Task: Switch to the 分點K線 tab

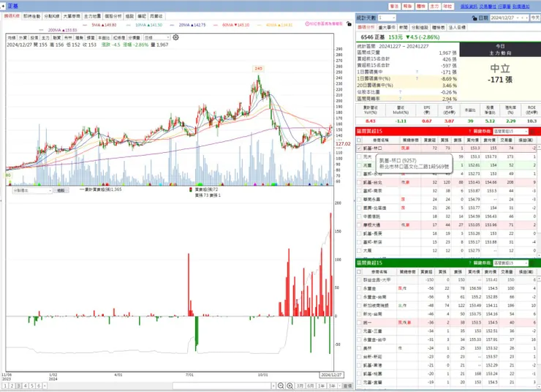Action: pos(52,16)
